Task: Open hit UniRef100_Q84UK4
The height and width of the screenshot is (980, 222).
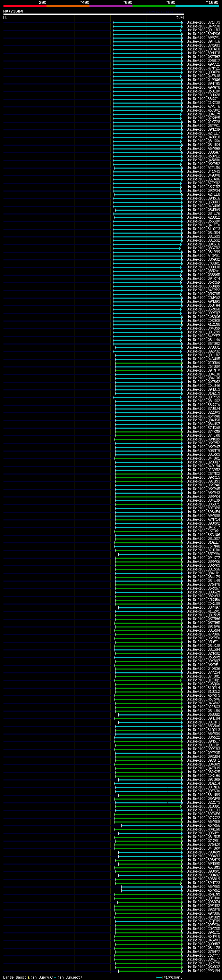Action: 203,145
